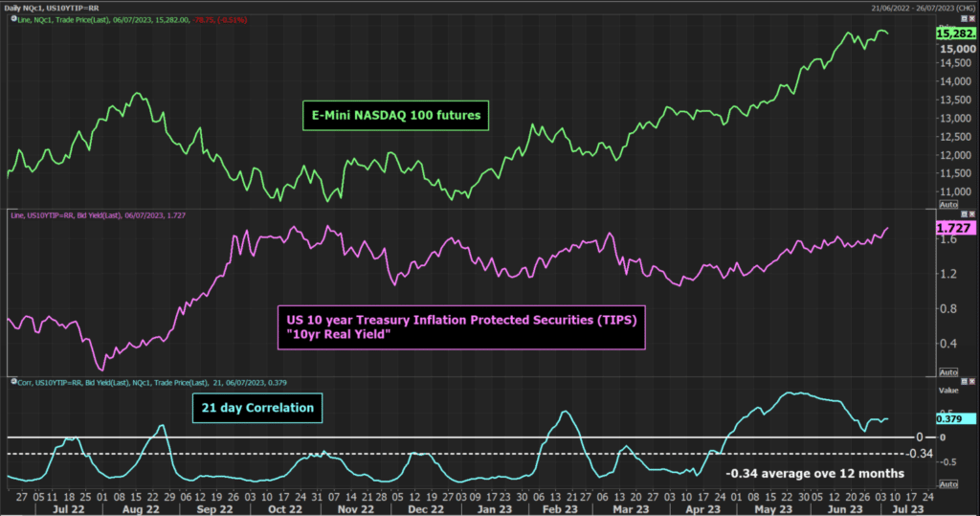The height and width of the screenshot is (516, 980).
Task: Click the 21/06/2022 - 26/07/2023 date range
Action: coord(924,8)
